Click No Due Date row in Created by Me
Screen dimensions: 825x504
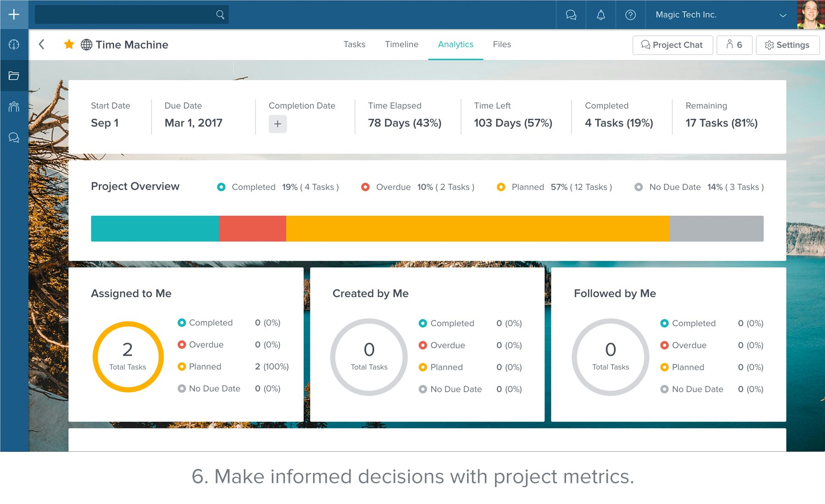470,389
